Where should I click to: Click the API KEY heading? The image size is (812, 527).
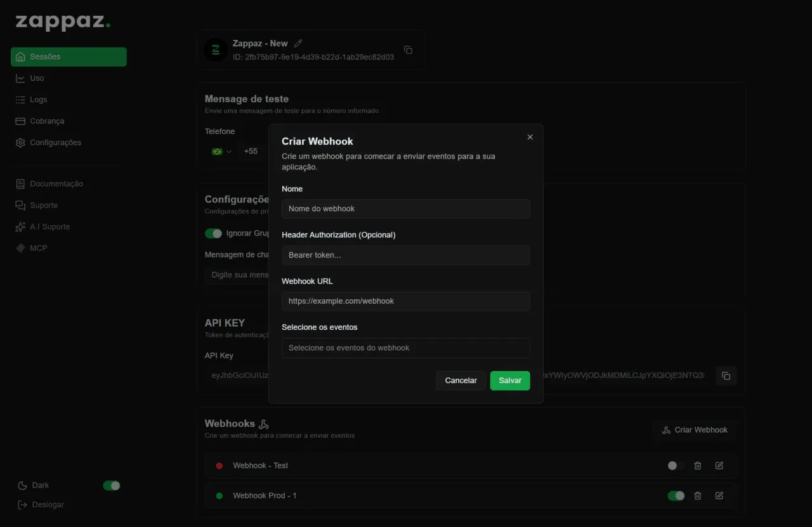pos(225,323)
